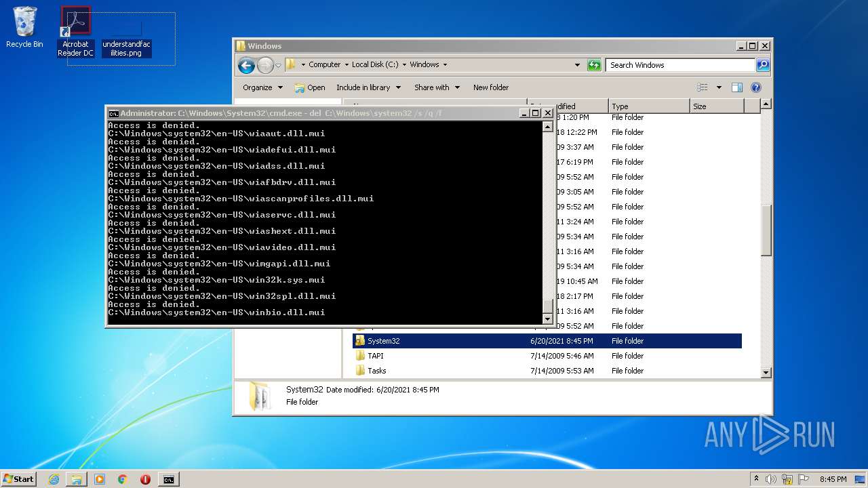Expand the Include in library menu
This screenshot has width=868, height=488.
point(368,87)
